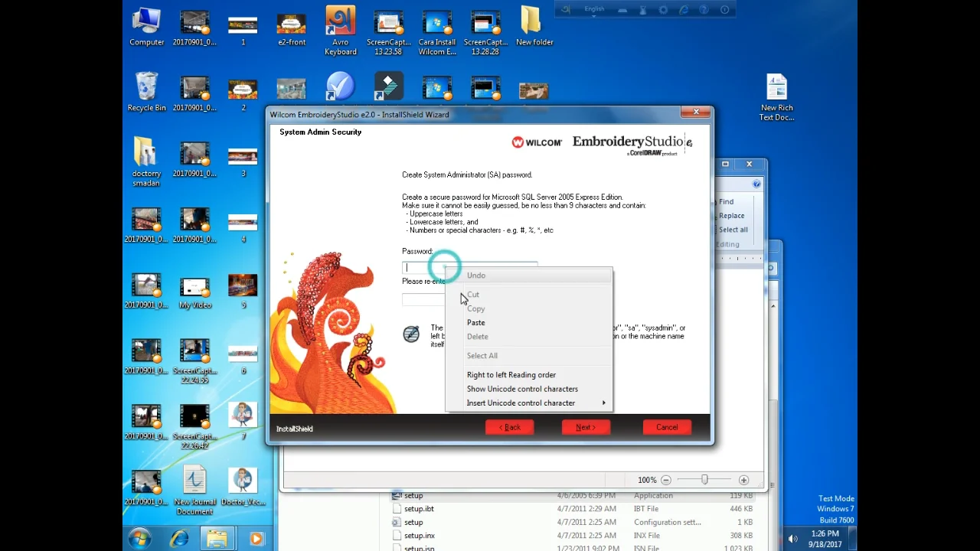The width and height of the screenshot is (980, 551).
Task: Choose Undo in the context menu
Action: pyautogui.click(x=529, y=275)
